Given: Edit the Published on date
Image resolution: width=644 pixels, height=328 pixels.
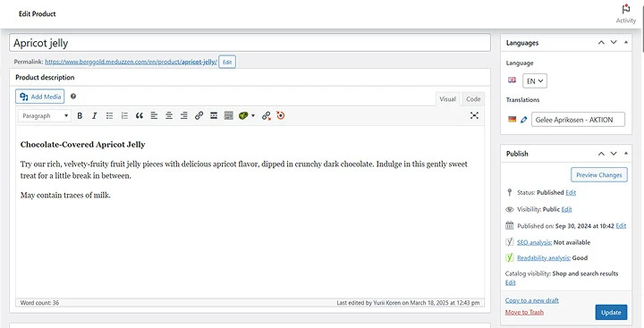Looking at the screenshot, I should click(621, 225).
